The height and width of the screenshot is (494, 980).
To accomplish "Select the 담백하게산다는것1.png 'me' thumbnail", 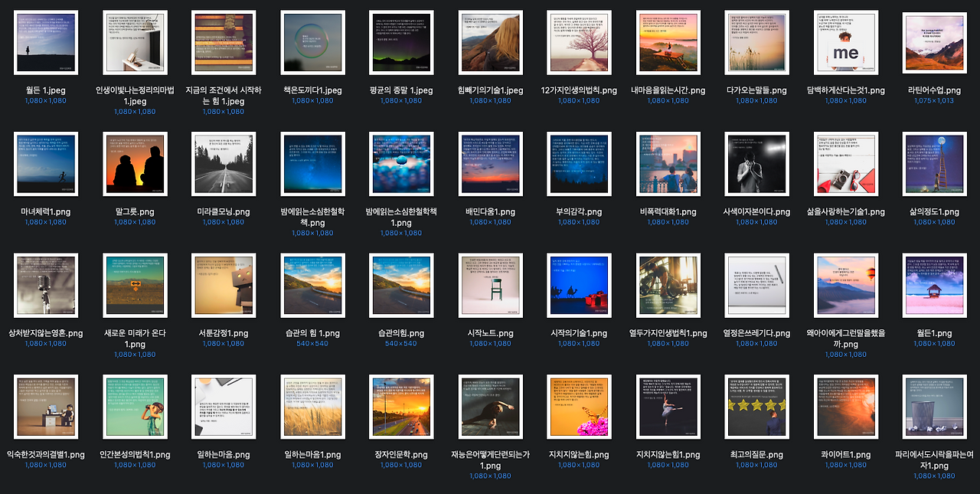I will click(845, 43).
